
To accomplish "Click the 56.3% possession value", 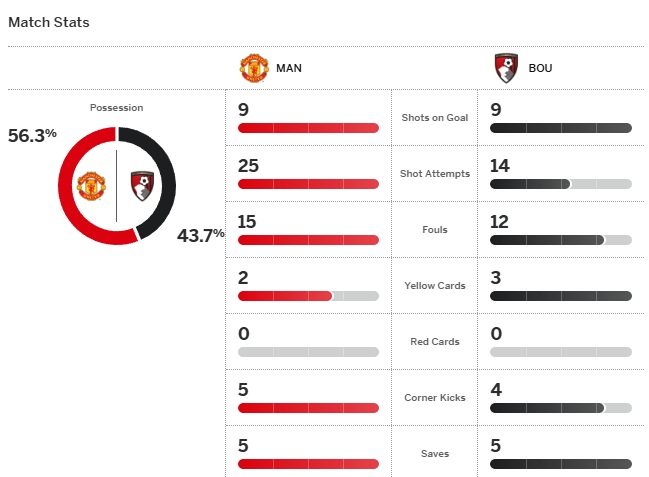I will [32, 135].
